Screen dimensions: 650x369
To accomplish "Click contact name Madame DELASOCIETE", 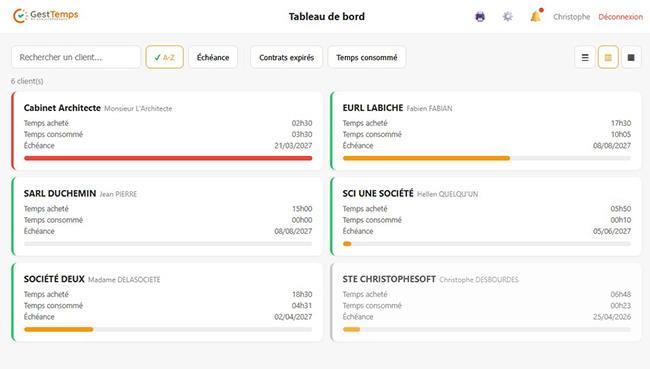I will [x=124, y=280].
